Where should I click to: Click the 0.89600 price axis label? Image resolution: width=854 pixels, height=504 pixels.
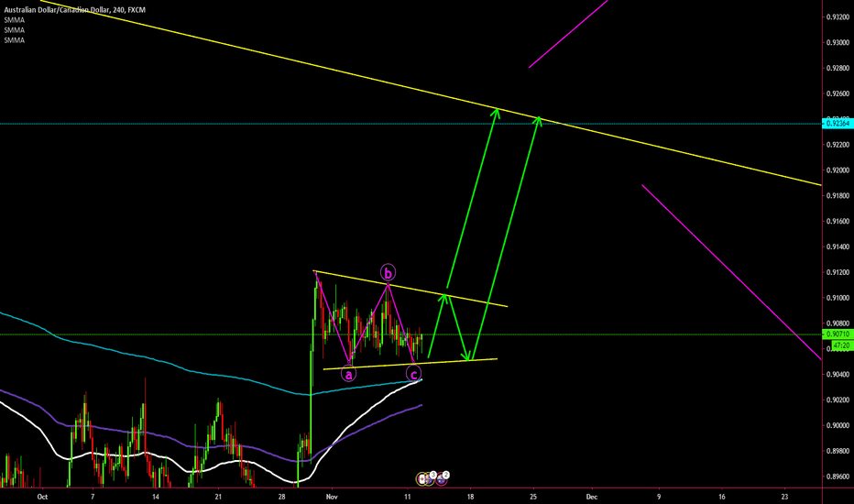(x=838, y=477)
